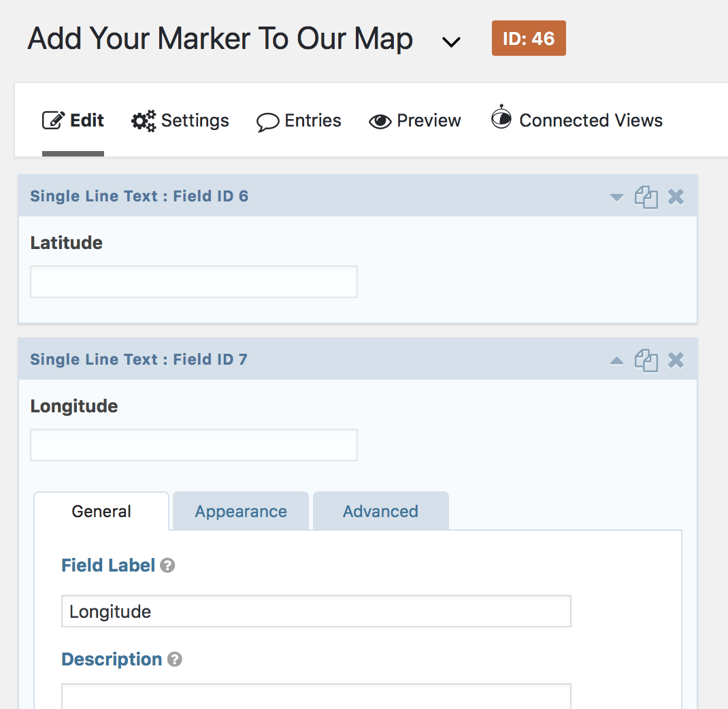The width and height of the screenshot is (728, 709).
Task: Click the ID: 46 badge
Action: click(x=529, y=38)
